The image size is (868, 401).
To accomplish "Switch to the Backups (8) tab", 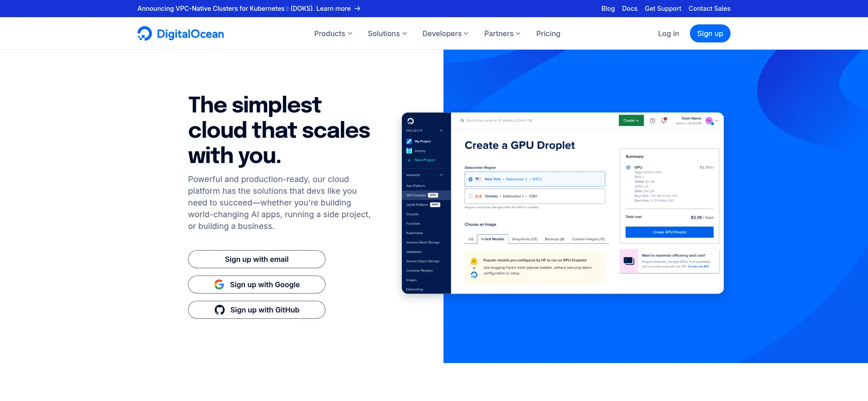I will pos(555,239).
